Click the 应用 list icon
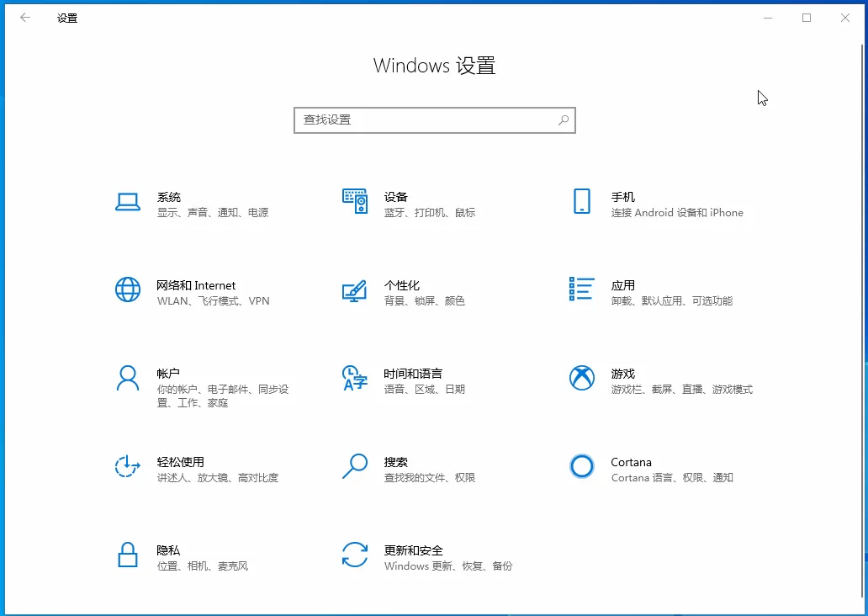868x616 pixels. [x=582, y=289]
